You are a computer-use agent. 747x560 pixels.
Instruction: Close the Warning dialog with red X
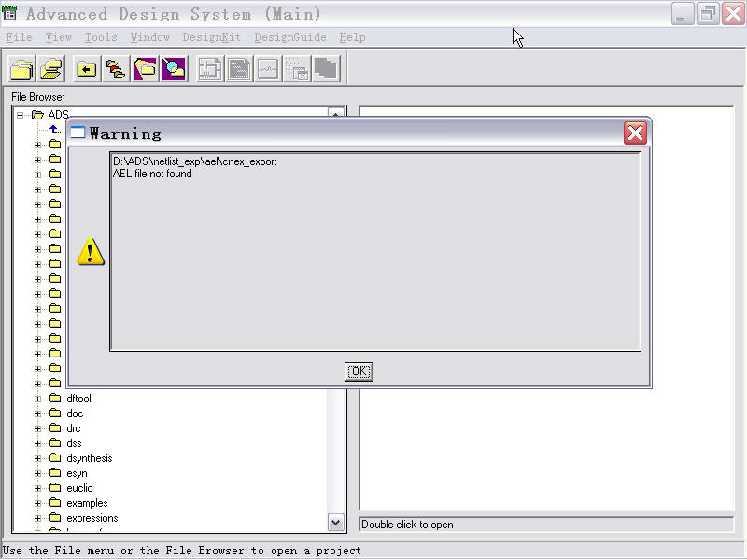(635, 133)
